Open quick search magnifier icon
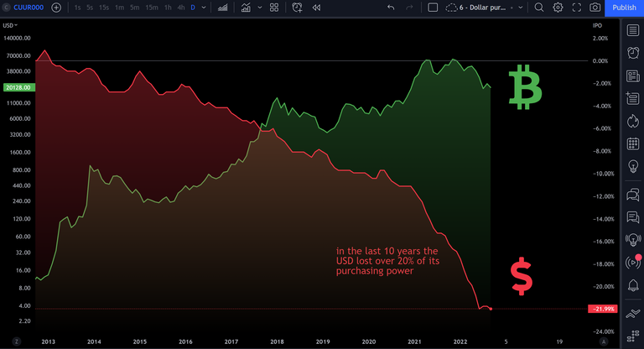Screen dimensions: 644x349 [539, 8]
